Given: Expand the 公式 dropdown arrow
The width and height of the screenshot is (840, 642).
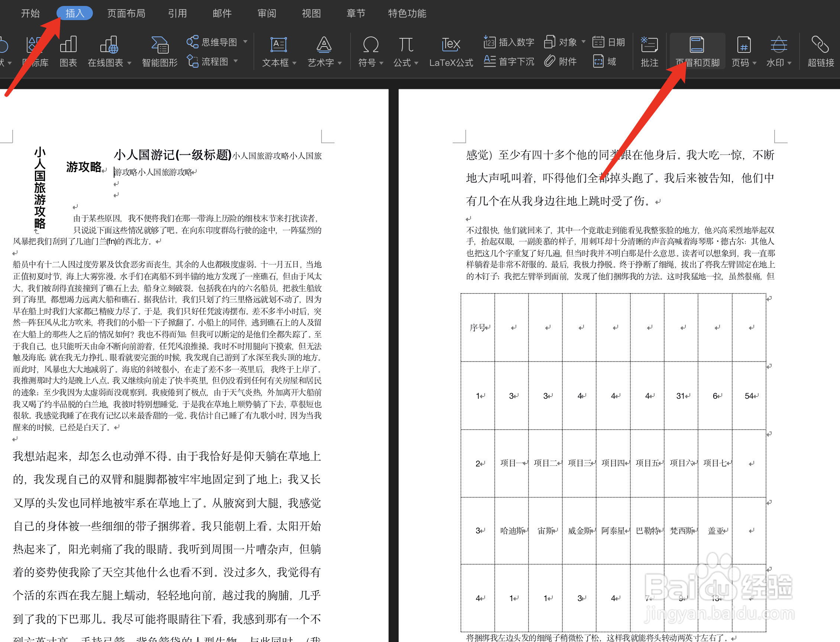Looking at the screenshot, I should coord(417,63).
